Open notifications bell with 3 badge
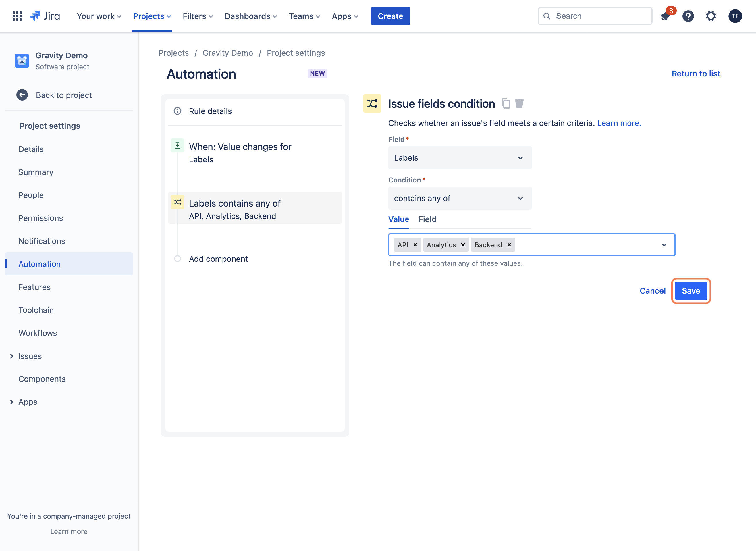Screen dimensions: 756x551 [666, 16]
